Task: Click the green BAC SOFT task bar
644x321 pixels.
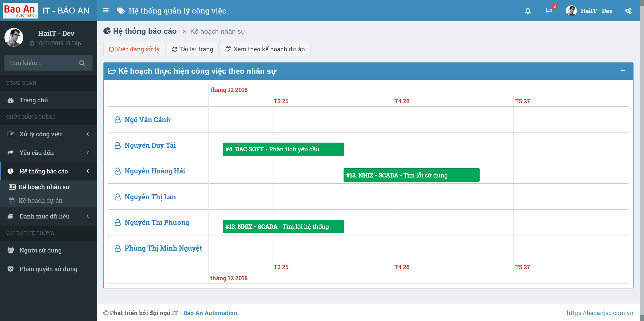Action: tap(283, 149)
